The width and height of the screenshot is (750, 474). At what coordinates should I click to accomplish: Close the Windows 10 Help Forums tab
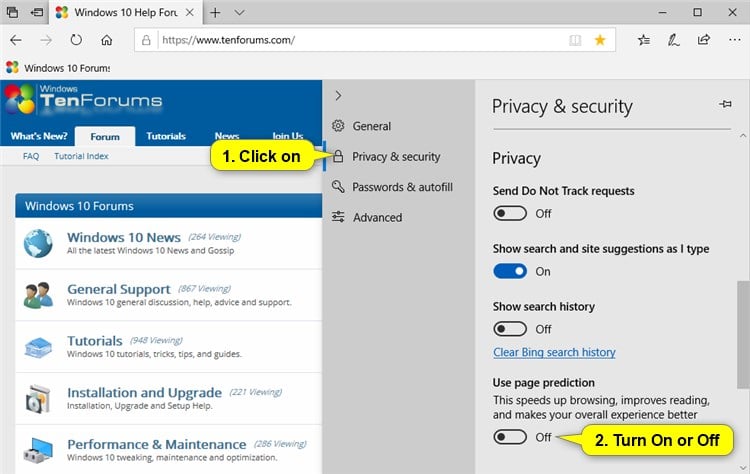190,12
